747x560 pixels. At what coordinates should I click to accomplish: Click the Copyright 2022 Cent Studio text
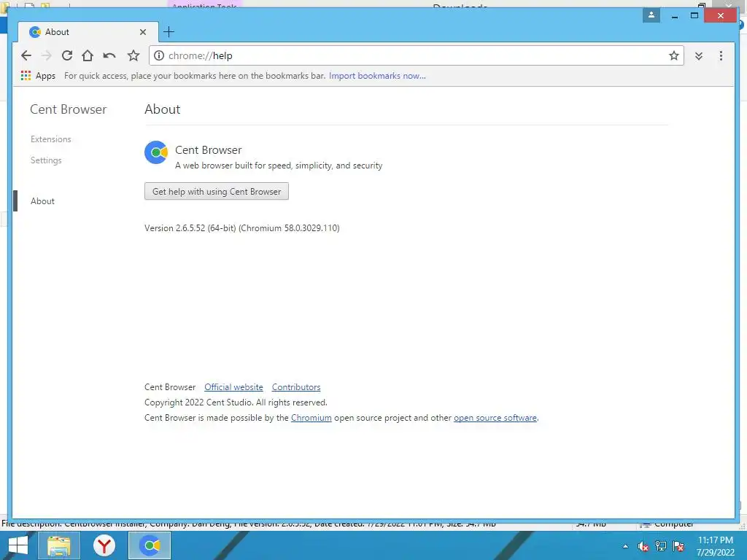(x=236, y=402)
